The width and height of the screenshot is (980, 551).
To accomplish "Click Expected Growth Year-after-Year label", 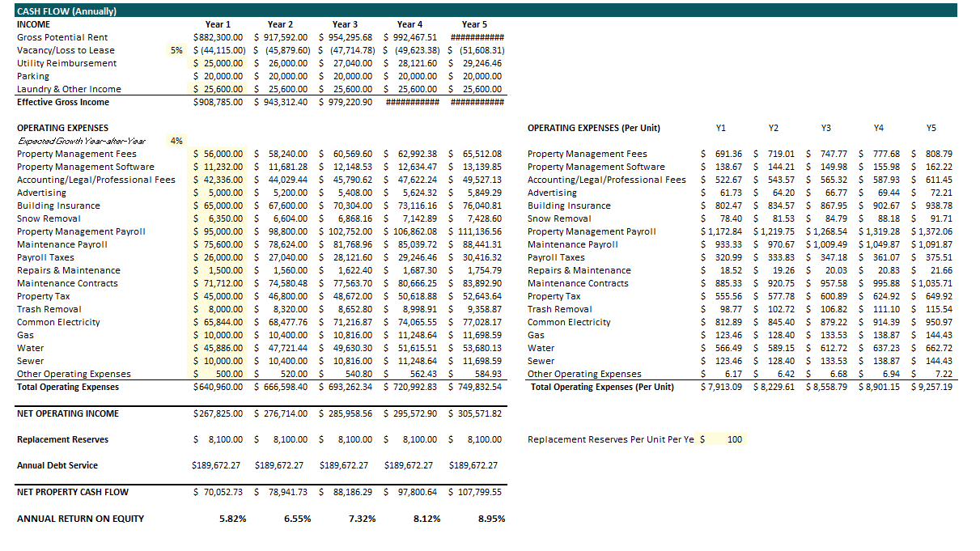I will click(x=81, y=141).
